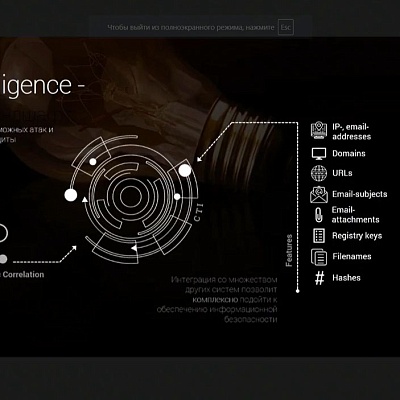Click the Email-attachments paperclip icon
The image size is (400, 400).
coord(319,215)
